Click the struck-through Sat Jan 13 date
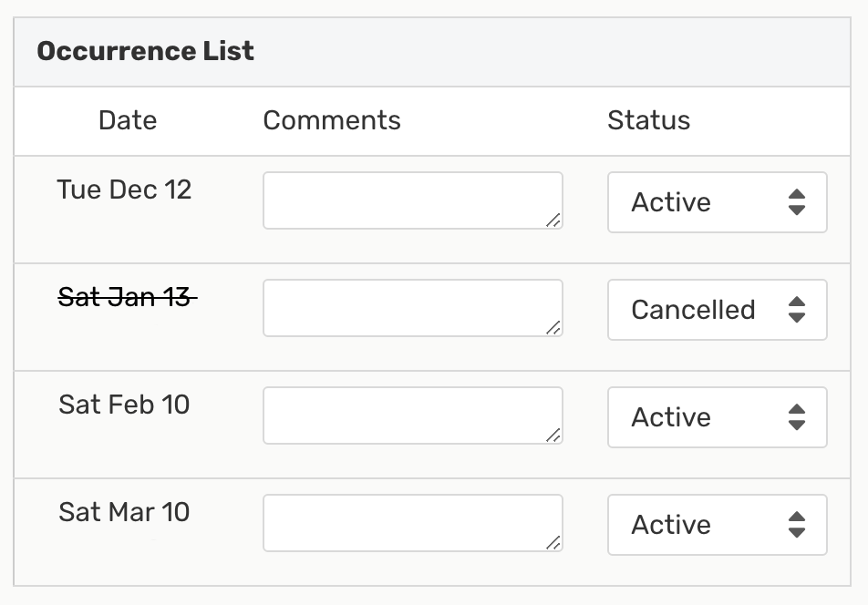The width and height of the screenshot is (868, 605). [x=125, y=297]
